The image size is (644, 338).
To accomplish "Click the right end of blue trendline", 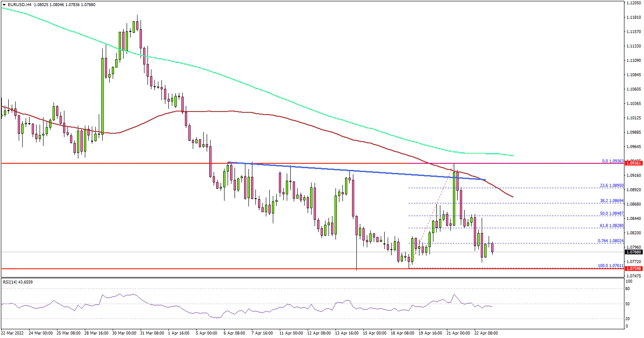I will coord(485,179).
